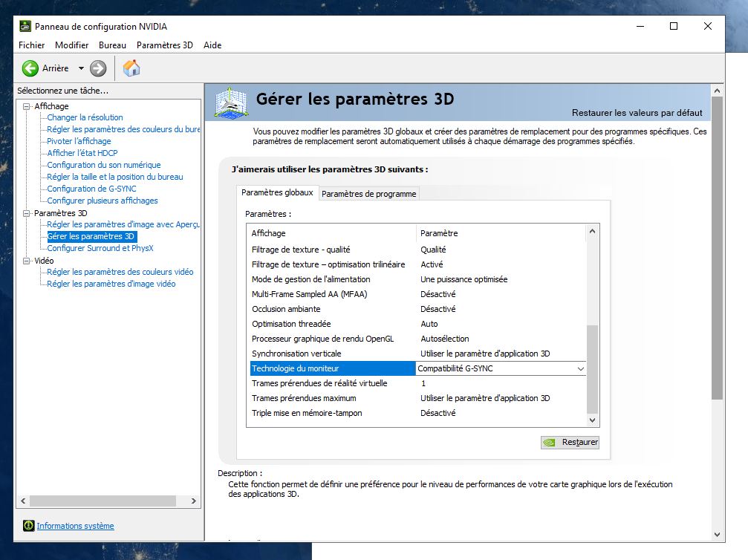
Task: Click the Autosélection value
Action: pos(445,338)
